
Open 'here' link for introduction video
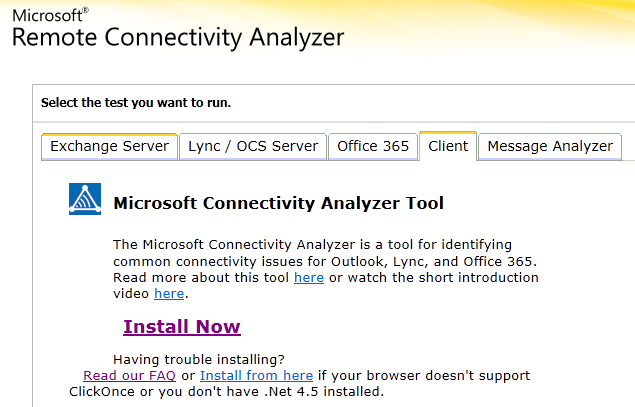[x=169, y=294]
